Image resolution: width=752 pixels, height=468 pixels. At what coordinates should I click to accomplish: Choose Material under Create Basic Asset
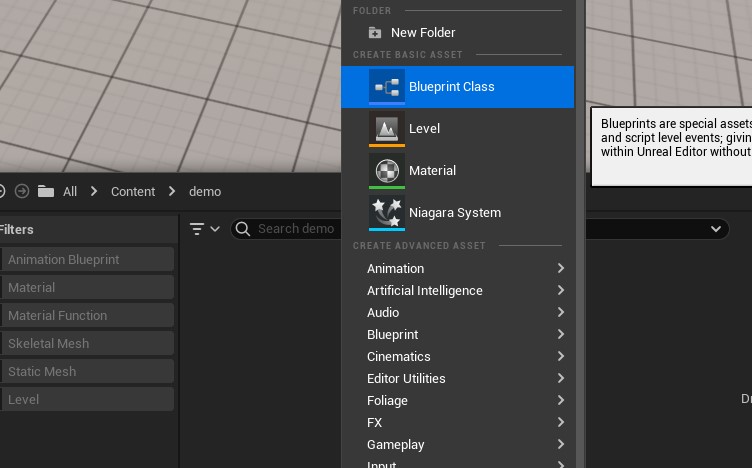coord(458,171)
